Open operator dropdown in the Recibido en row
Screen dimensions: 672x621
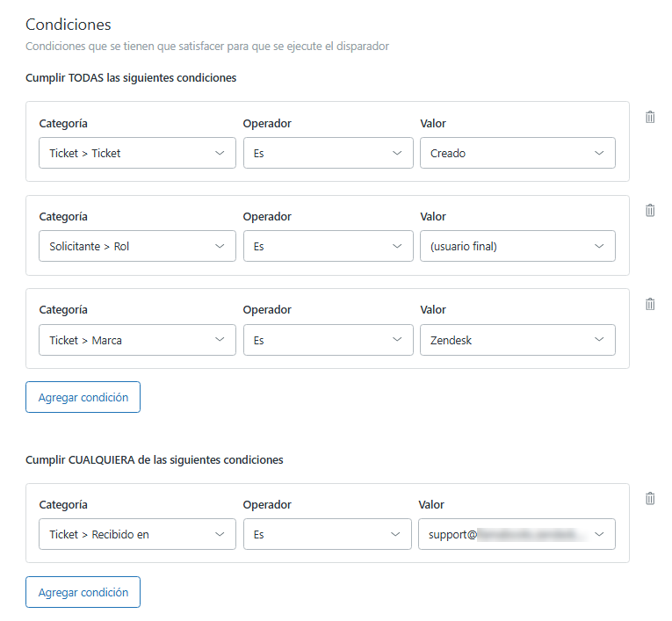328,534
